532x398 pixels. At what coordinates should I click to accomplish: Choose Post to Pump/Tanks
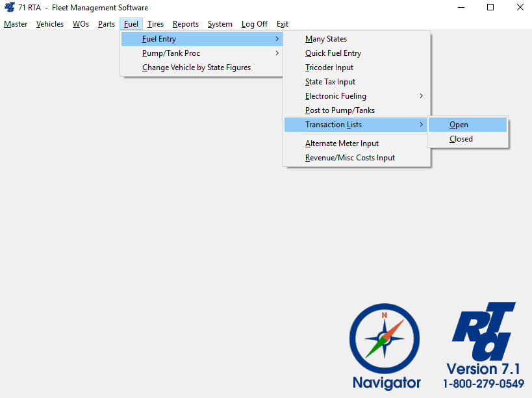click(340, 110)
